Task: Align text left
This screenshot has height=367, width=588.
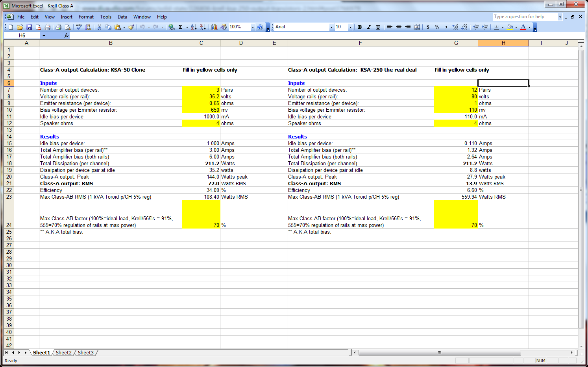Action: (389, 27)
